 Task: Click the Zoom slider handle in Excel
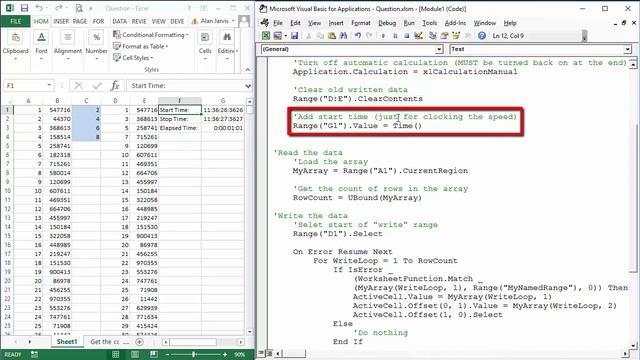[x=193, y=354]
